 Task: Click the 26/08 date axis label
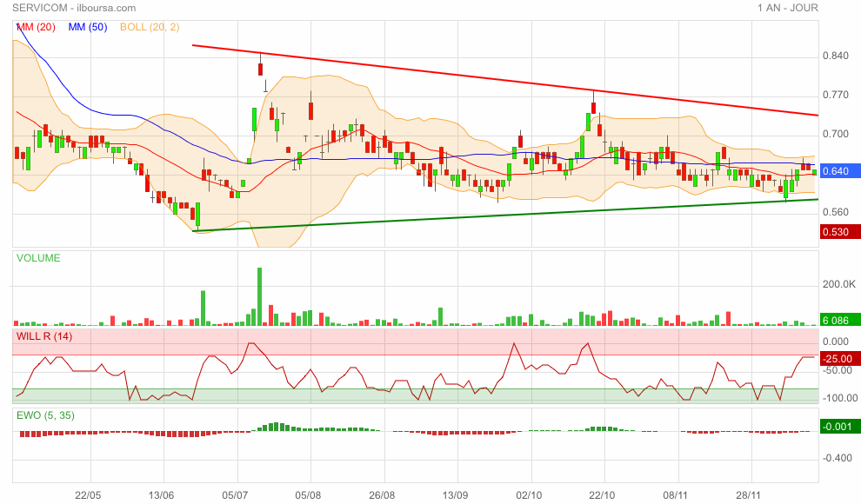[x=382, y=495]
